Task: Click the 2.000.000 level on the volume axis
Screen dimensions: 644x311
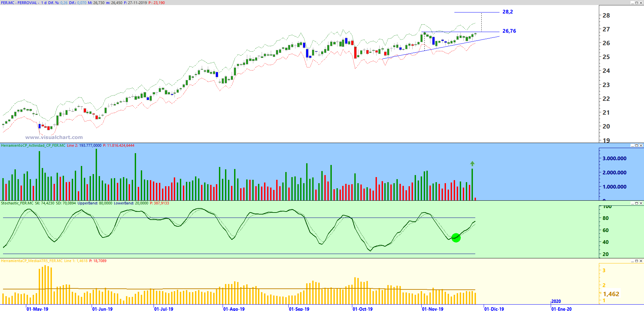Action: [615, 173]
